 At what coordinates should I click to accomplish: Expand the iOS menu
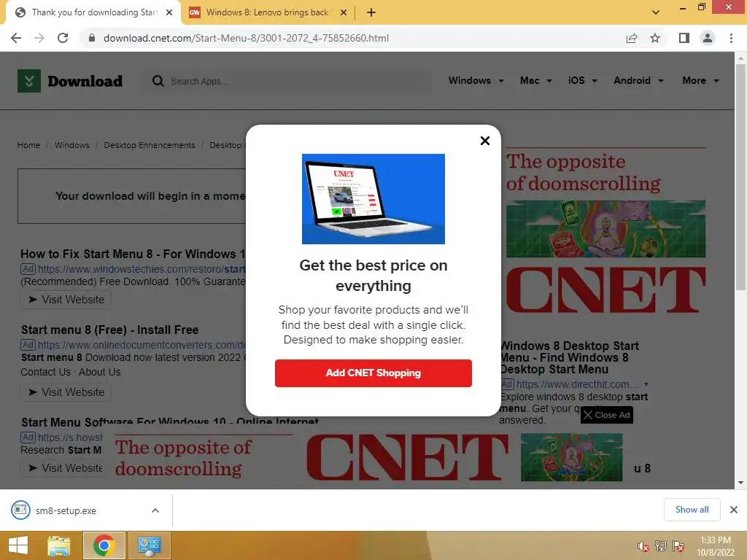(582, 80)
